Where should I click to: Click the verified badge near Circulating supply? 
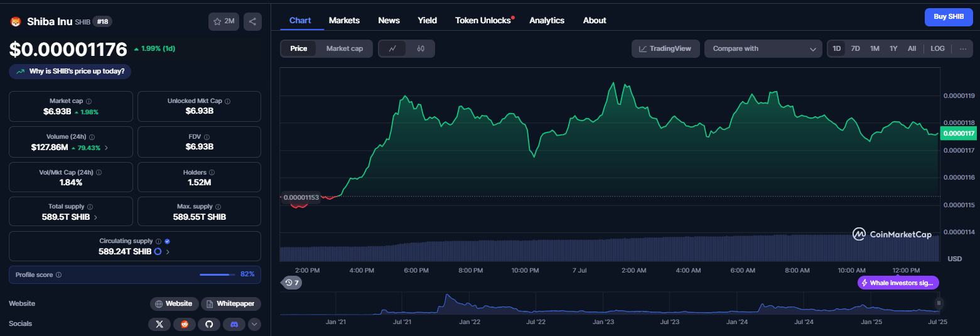[x=167, y=241]
